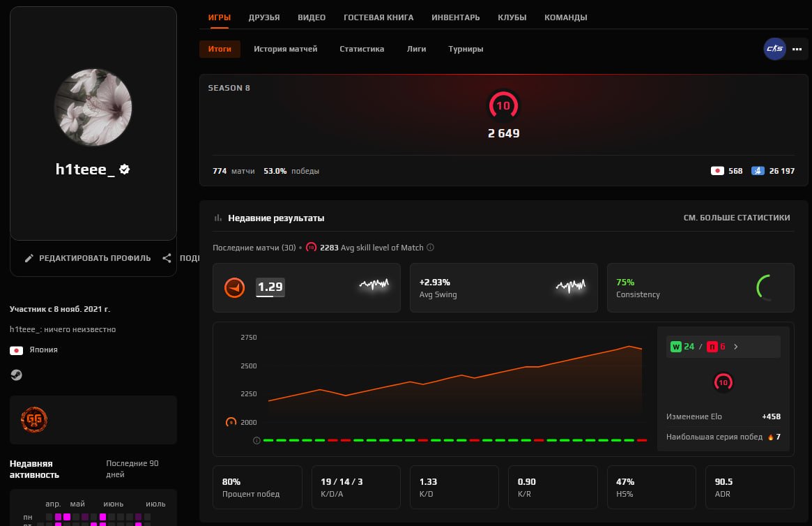Image resolution: width=812 pixels, height=526 pixels.
Task: Click the Последние 90 дней label
Action: coord(132,469)
